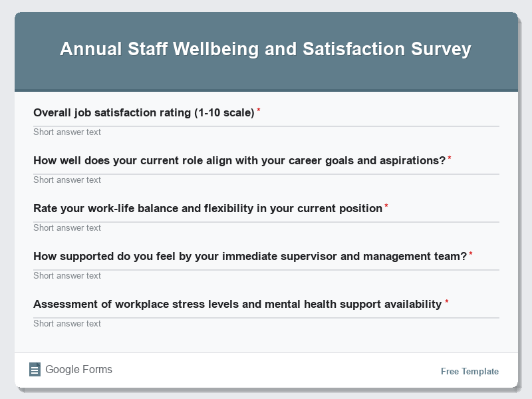Select the survey title header text
The image size is (532, 399).
(265, 49)
